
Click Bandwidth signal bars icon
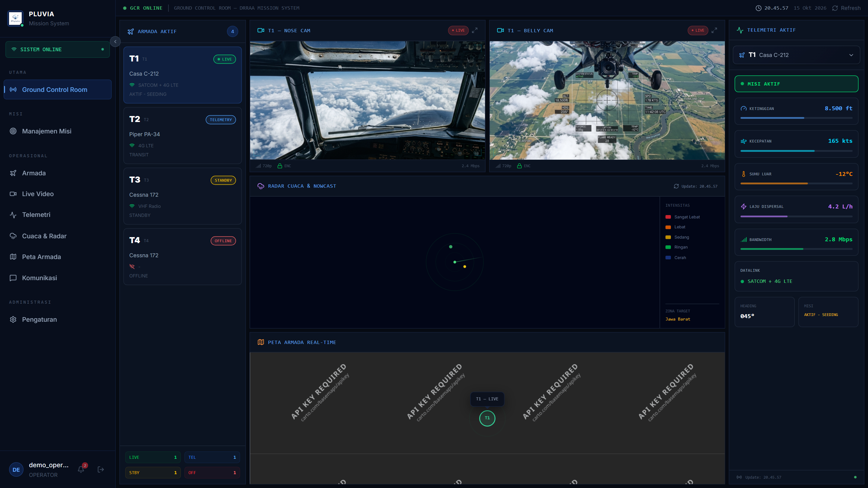[x=744, y=239]
